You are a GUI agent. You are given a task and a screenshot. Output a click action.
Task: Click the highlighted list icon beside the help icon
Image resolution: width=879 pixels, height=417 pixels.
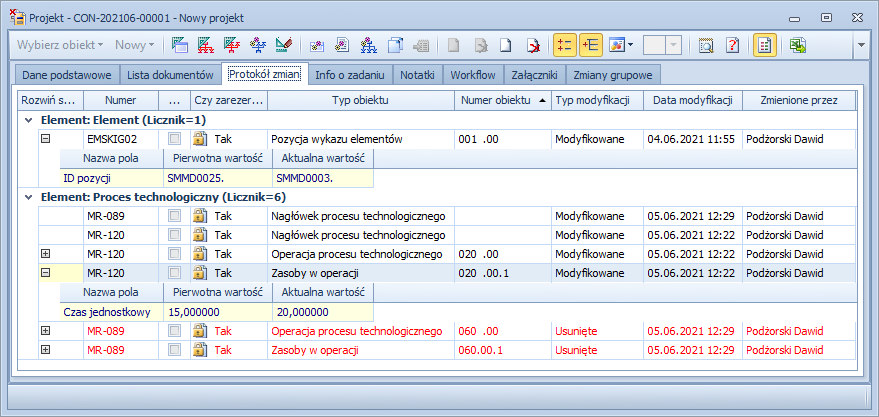pos(763,45)
